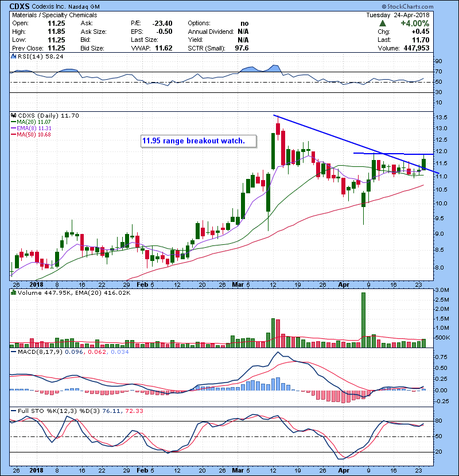The width and height of the screenshot is (459, 476).
Task: Click the Prev Close 11.25 value
Action: [56, 48]
